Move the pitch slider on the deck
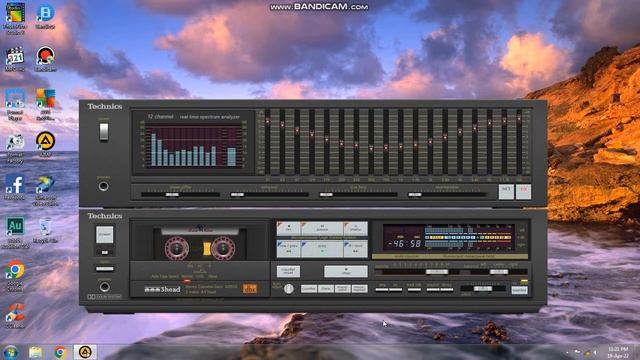This screenshot has height=360, width=640. point(483,289)
